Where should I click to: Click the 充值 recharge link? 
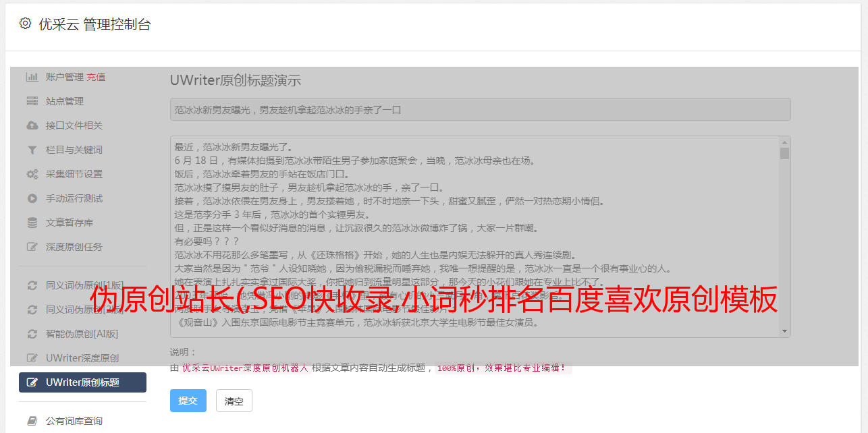(96, 77)
